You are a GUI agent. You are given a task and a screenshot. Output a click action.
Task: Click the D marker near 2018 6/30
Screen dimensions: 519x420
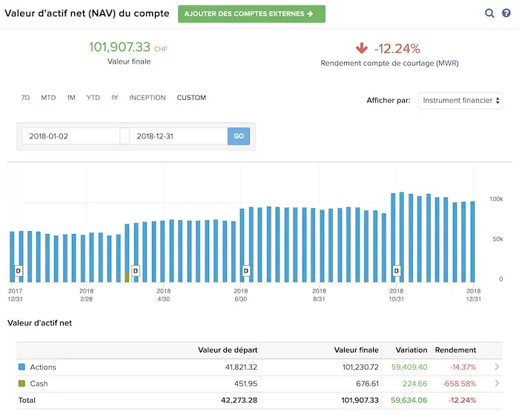click(x=246, y=271)
